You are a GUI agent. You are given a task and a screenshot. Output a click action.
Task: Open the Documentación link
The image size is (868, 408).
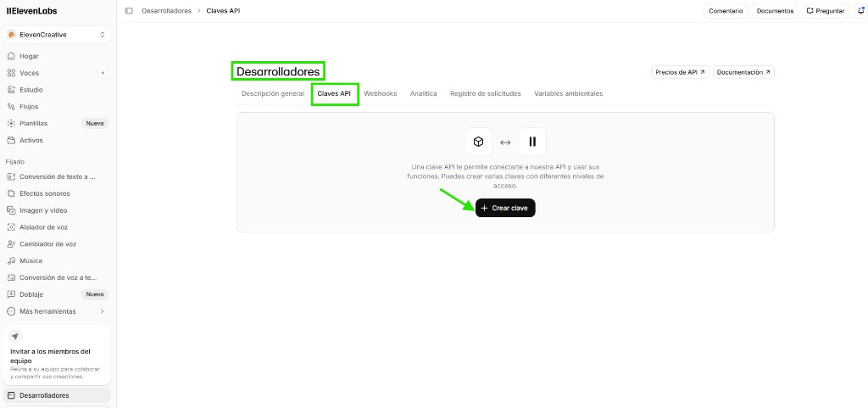tap(743, 72)
